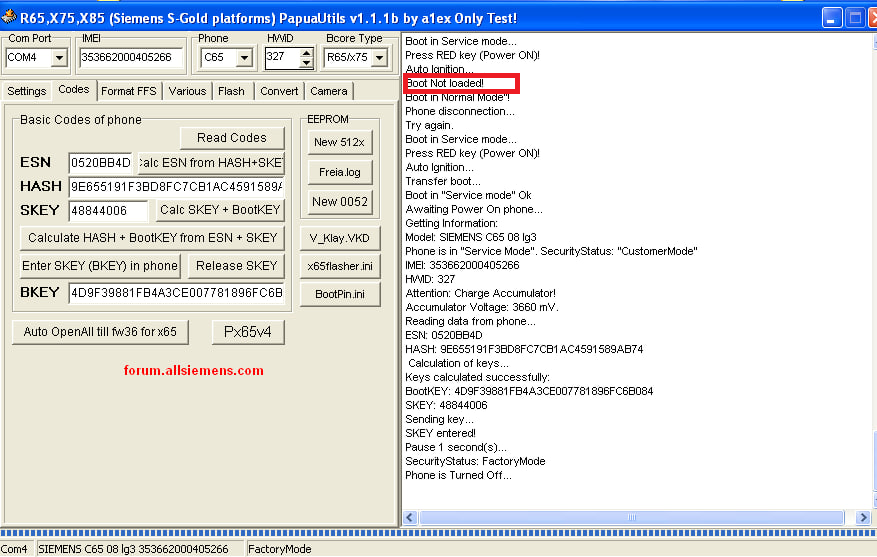Open the x65flasher.ini button
Viewport: 877px width, 557px height.
tap(340, 266)
